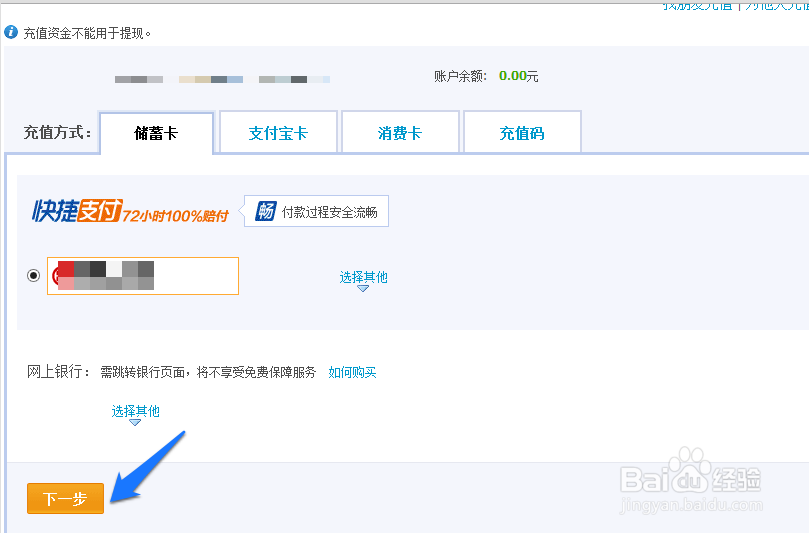Screen dimensions: 809x533
Task: Click the 畅 icon in the security badge
Action: (x=266, y=211)
